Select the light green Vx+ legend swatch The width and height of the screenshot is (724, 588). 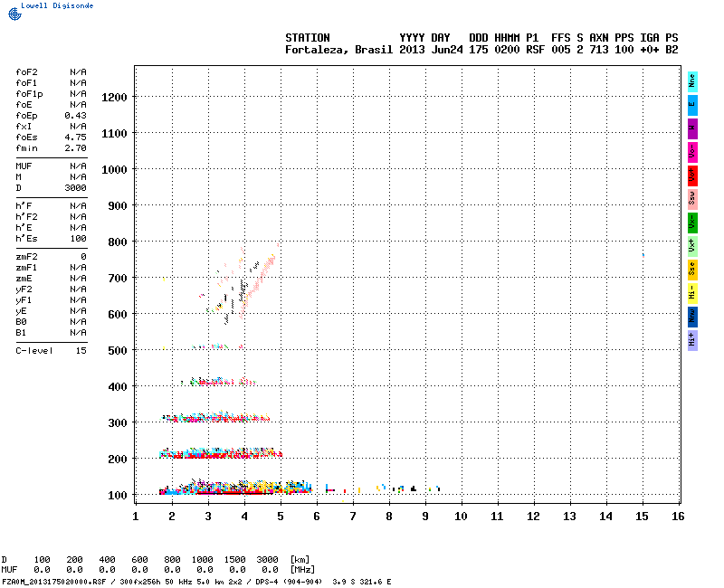point(692,246)
